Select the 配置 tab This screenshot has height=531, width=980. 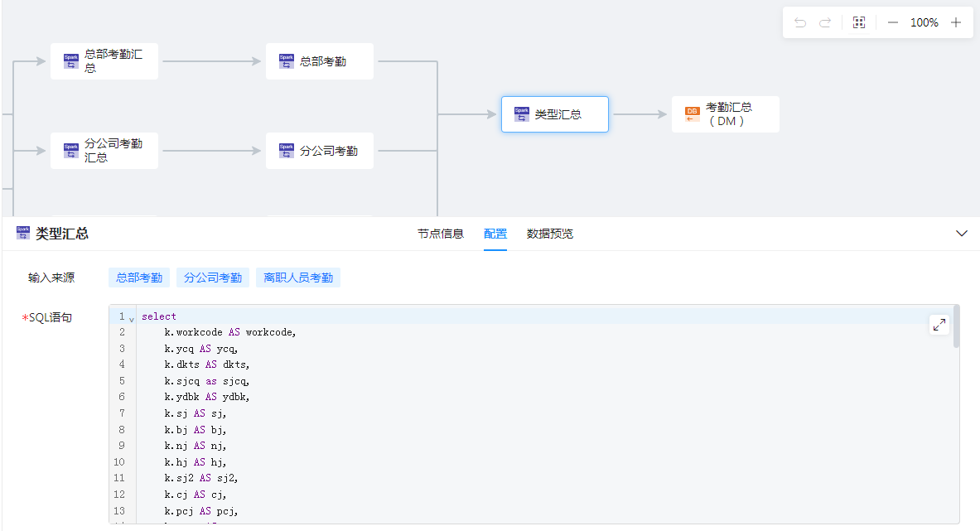[x=495, y=234]
